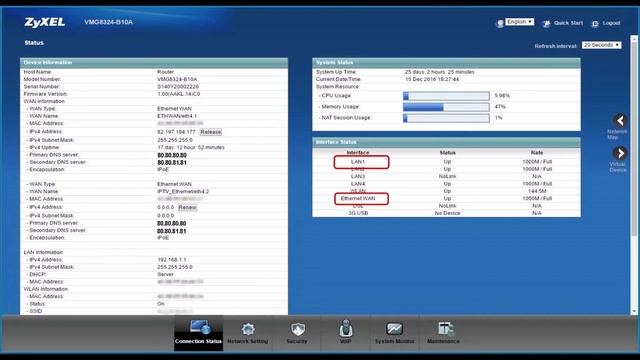Click the scrollbar down arrow
Screen dimensions: 640x360
click(634, 311)
